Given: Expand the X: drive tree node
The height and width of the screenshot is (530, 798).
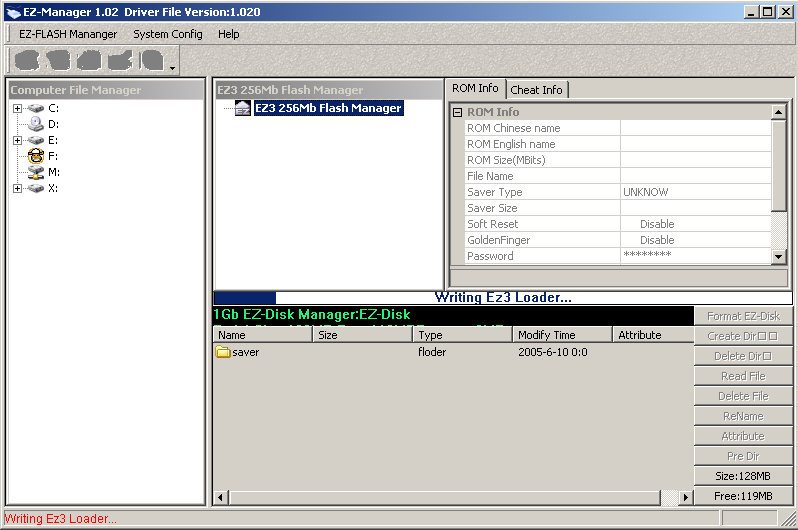Looking at the screenshot, I should point(17,188).
